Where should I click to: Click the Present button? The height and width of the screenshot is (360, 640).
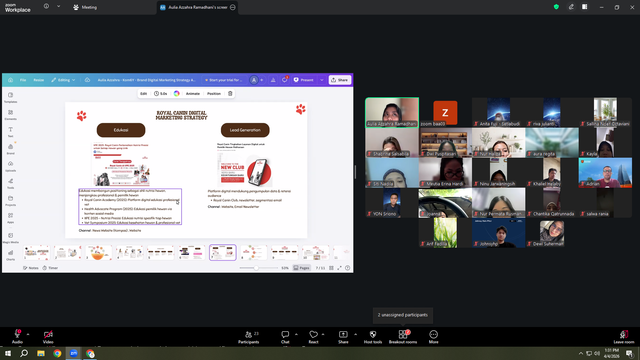coord(304,80)
